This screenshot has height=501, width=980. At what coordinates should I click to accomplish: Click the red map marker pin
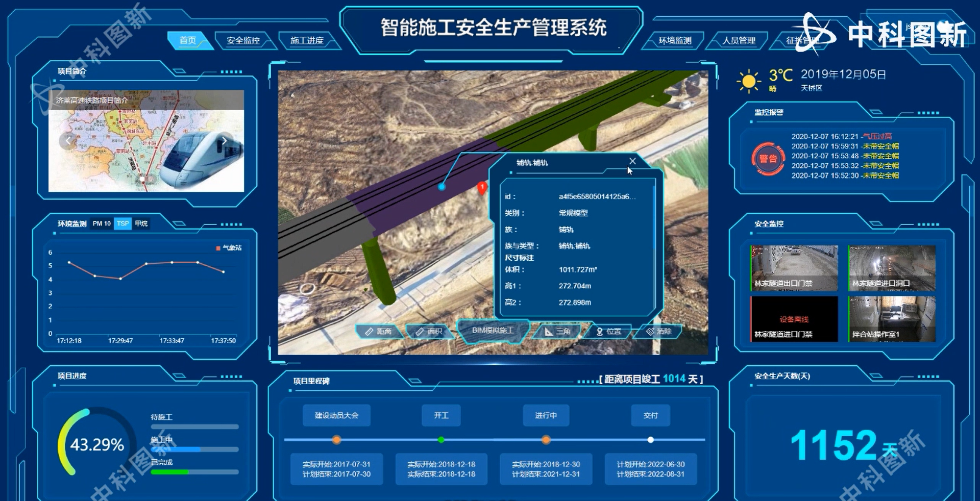pyautogui.click(x=482, y=188)
